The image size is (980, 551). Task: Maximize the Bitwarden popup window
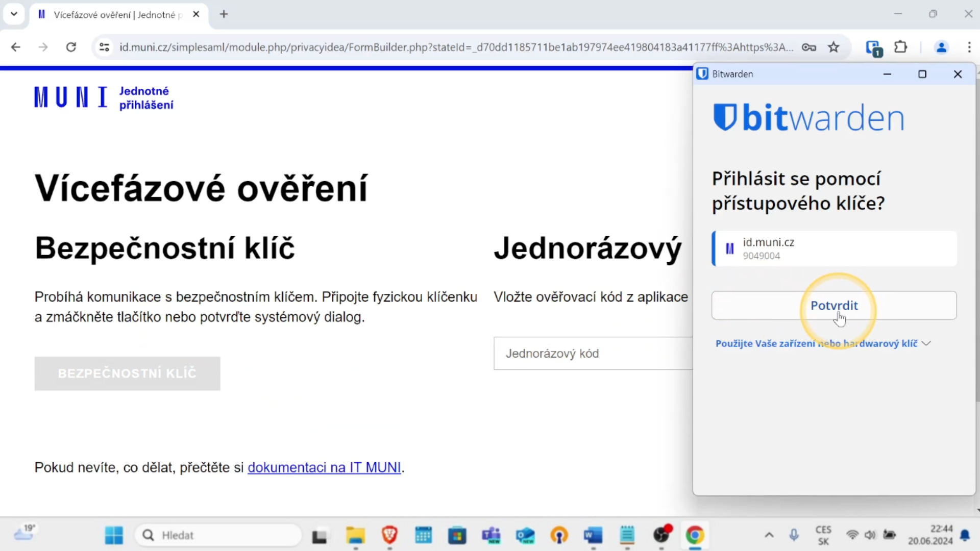click(x=922, y=74)
